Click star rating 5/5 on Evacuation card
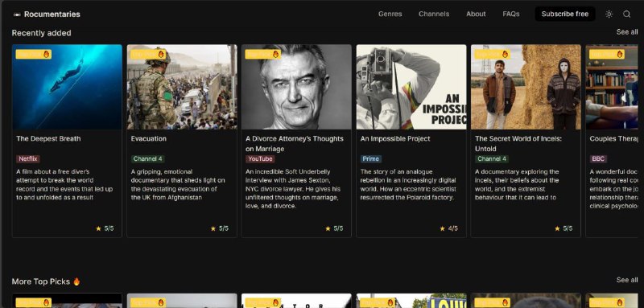This screenshot has height=308, width=644. tap(219, 228)
